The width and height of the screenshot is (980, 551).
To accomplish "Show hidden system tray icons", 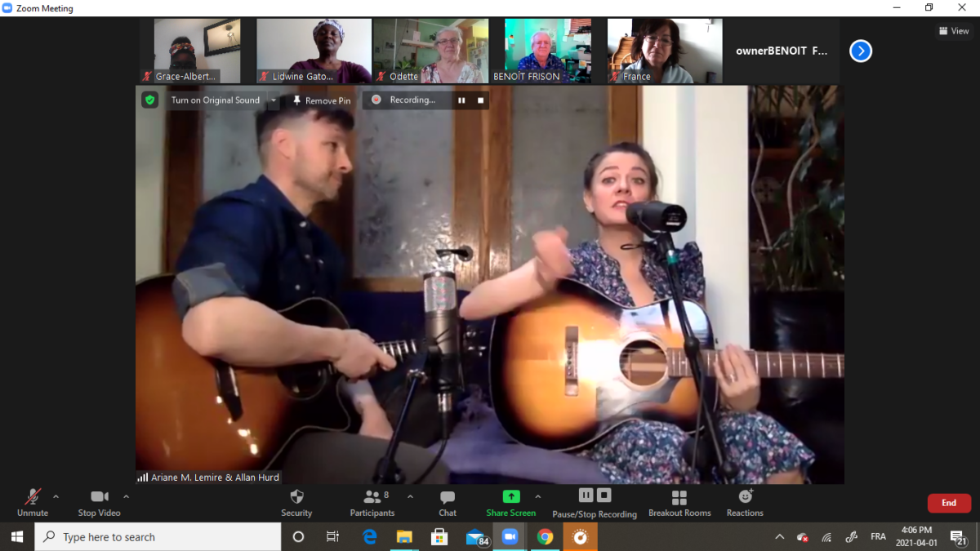I will click(x=780, y=537).
